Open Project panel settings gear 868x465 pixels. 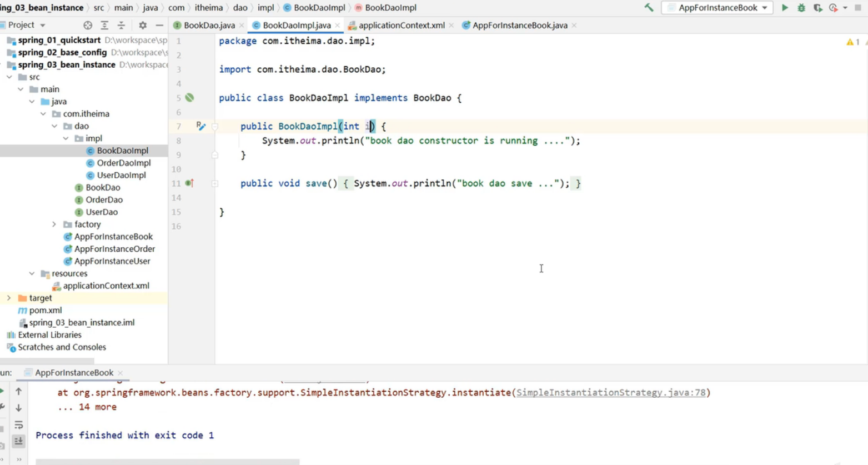tap(143, 25)
